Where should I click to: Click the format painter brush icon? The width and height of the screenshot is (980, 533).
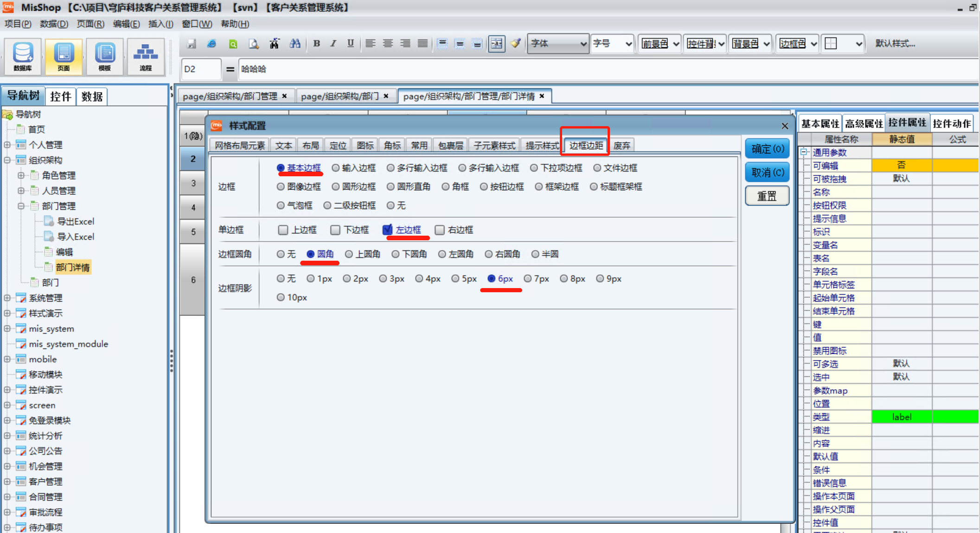pyautogui.click(x=515, y=44)
